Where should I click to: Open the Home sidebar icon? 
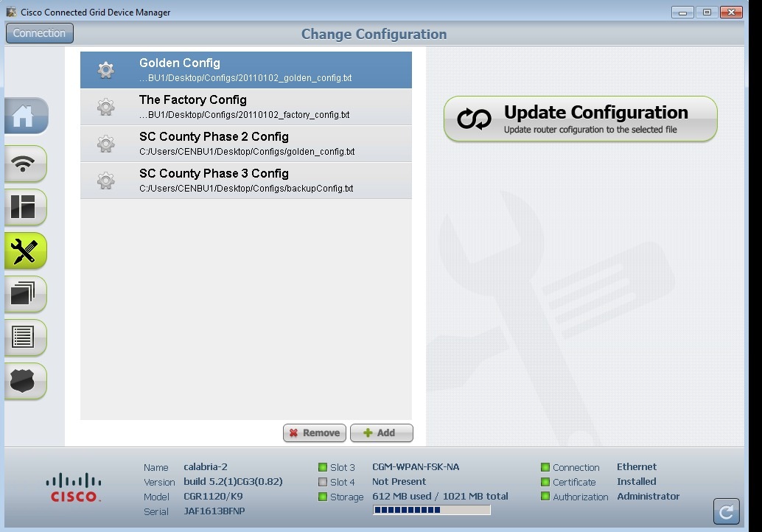[x=27, y=116]
